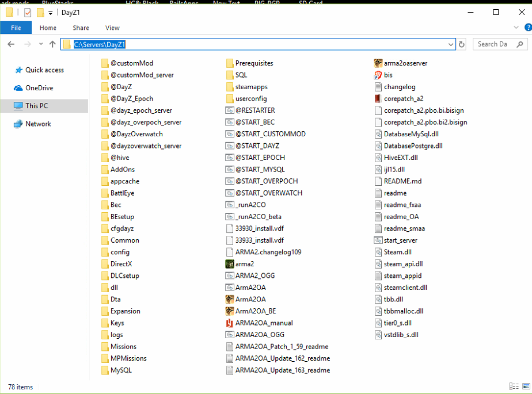The image size is (532, 394).
Task: Go up one folder level arrow
Action: click(x=52, y=44)
